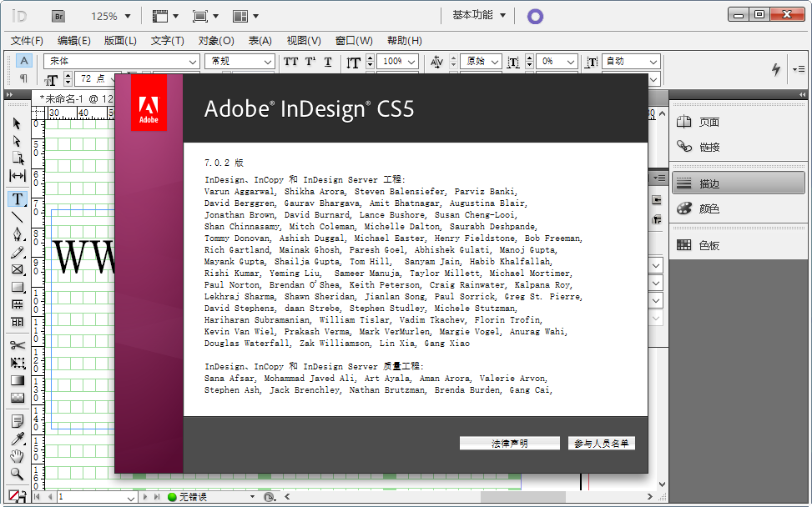Select the Rectangle tool
The width and height of the screenshot is (812, 507).
point(17,287)
